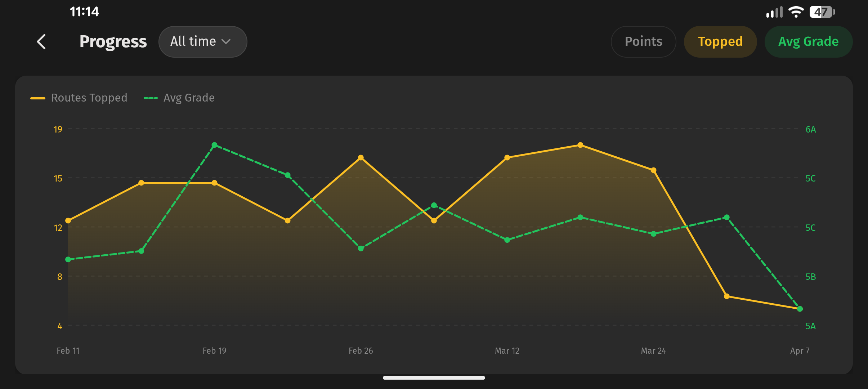
Task: Select the highest yellow Routes Topped point
Action: click(580, 145)
